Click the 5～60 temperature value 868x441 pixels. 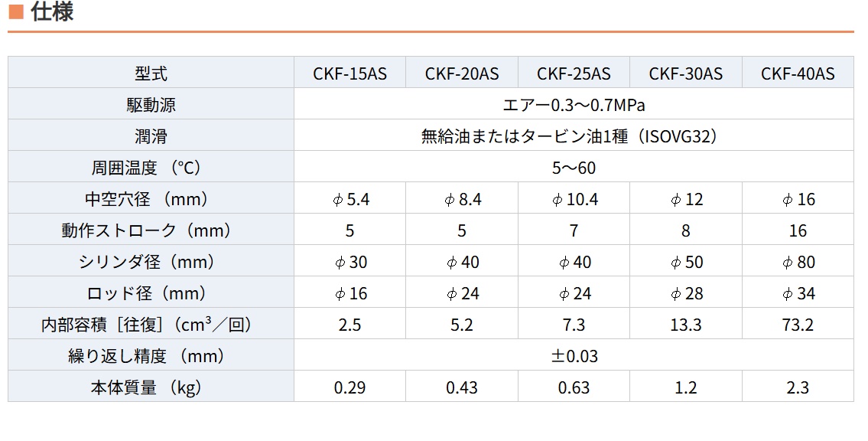(x=574, y=168)
